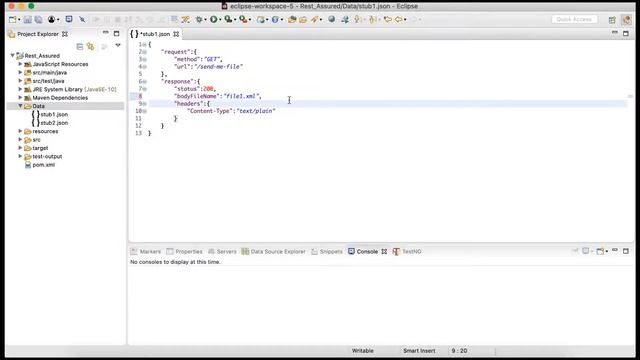Screen dimensions: 640x360
Task: Minimize the Project Explorer panel
Action: (106, 33)
